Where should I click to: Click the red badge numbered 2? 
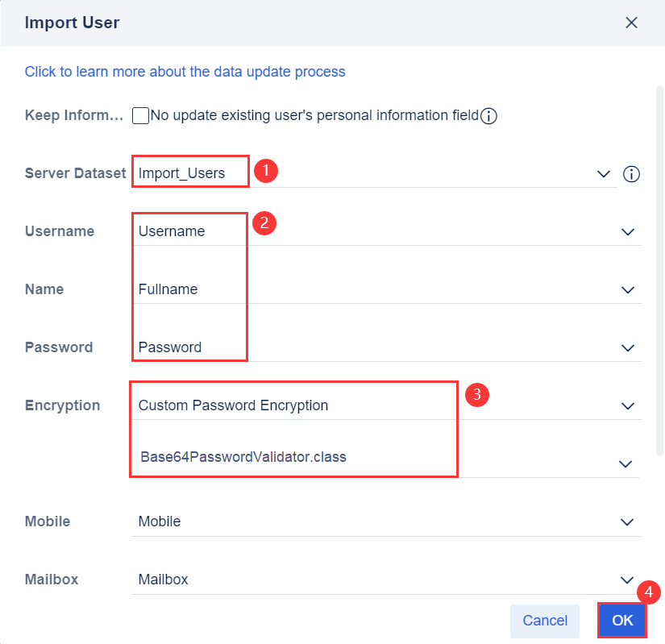click(x=265, y=224)
